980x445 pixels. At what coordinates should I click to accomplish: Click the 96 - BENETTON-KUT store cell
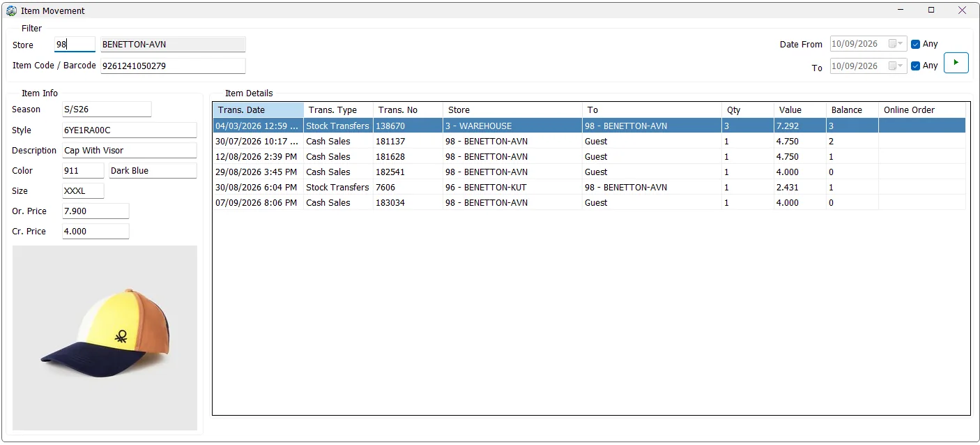click(512, 188)
